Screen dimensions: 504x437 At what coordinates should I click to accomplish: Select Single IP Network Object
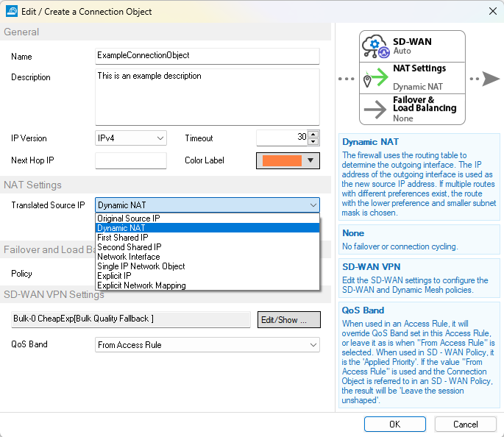click(207, 266)
